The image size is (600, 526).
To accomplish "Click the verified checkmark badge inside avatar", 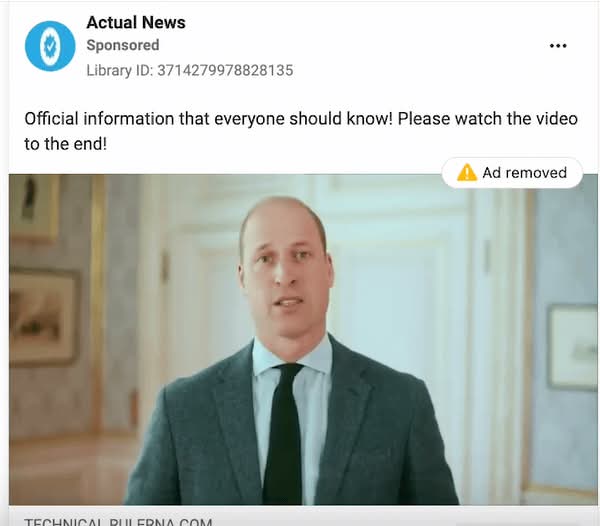I will point(50,46).
